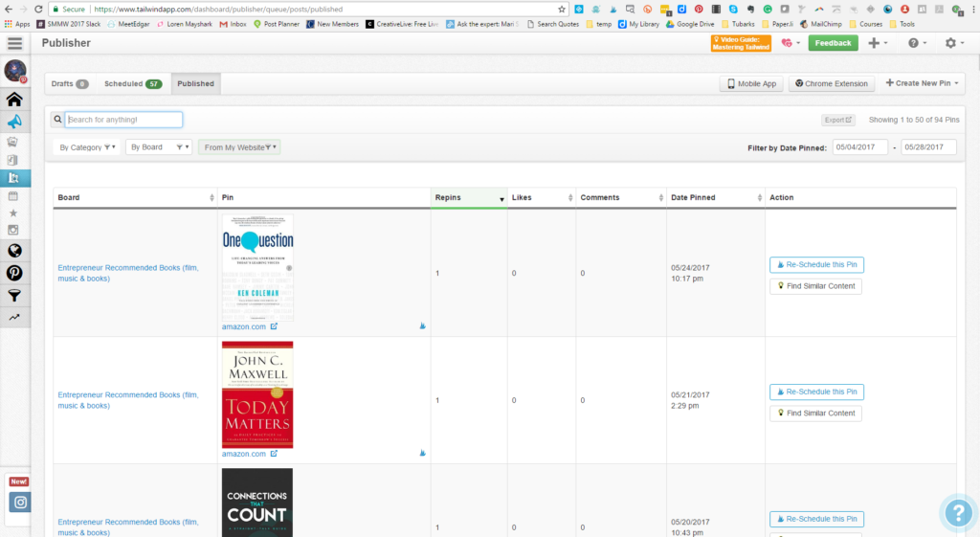Viewport: 980px width, 537px height.
Task: Click the search for anything field
Action: [123, 120]
